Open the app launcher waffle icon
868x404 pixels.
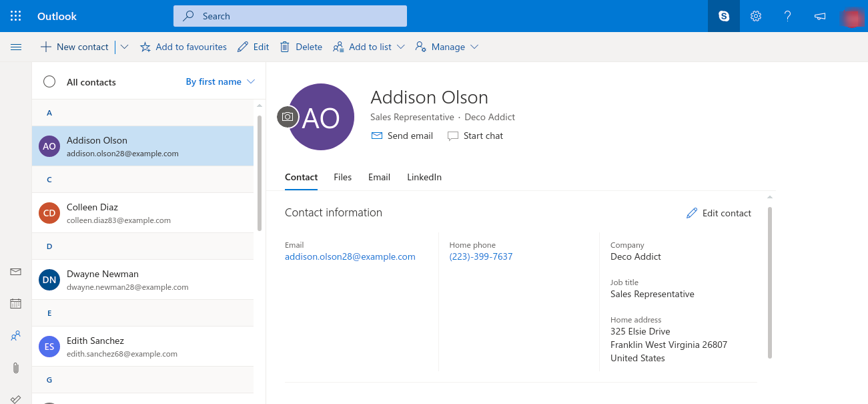16,16
